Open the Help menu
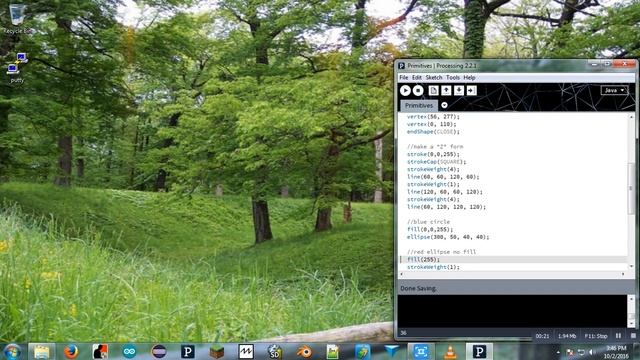 click(x=469, y=78)
